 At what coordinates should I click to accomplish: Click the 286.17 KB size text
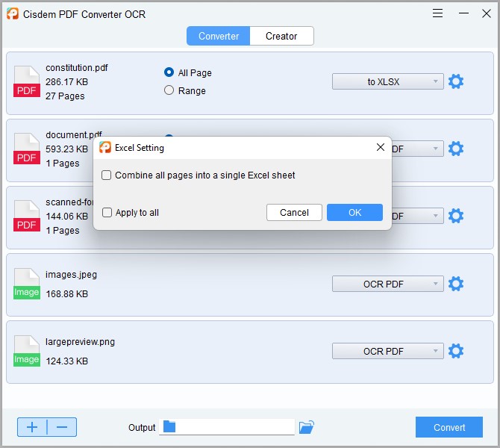pos(66,82)
